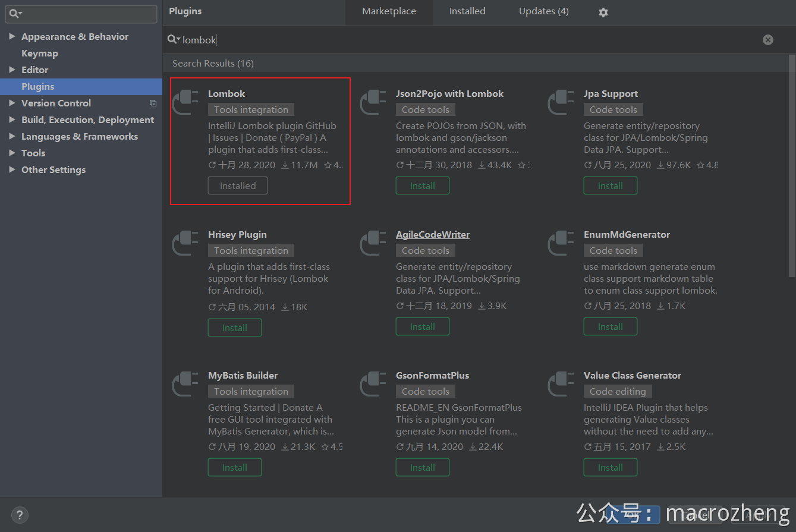Click the MyBatis Builder plugin icon
The height and width of the screenshot is (532, 796).
coord(185,383)
